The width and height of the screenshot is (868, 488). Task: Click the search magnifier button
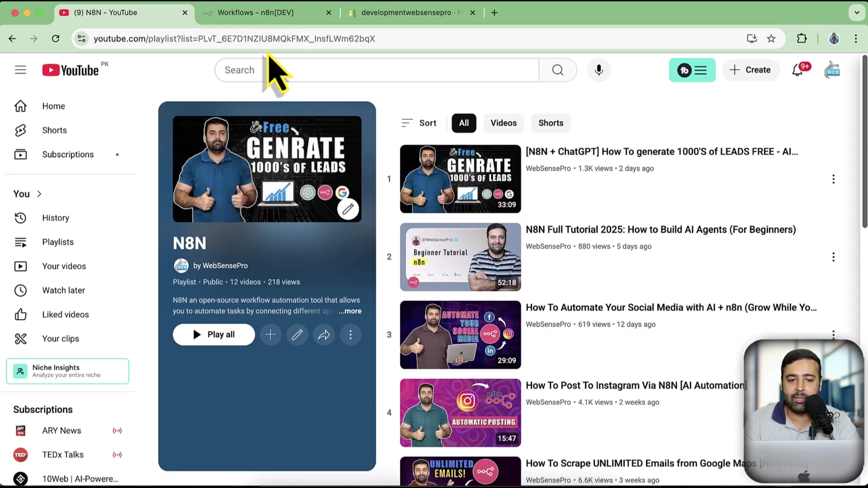(x=557, y=70)
